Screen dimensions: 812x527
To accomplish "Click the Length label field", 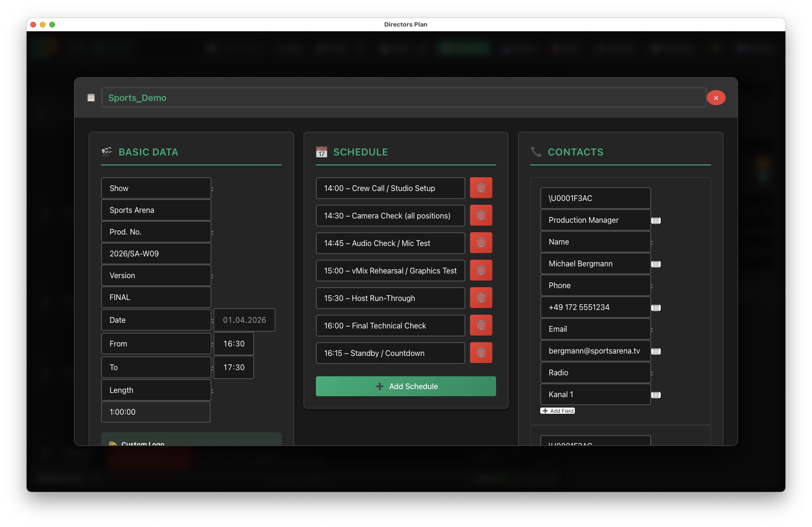I will pos(156,390).
